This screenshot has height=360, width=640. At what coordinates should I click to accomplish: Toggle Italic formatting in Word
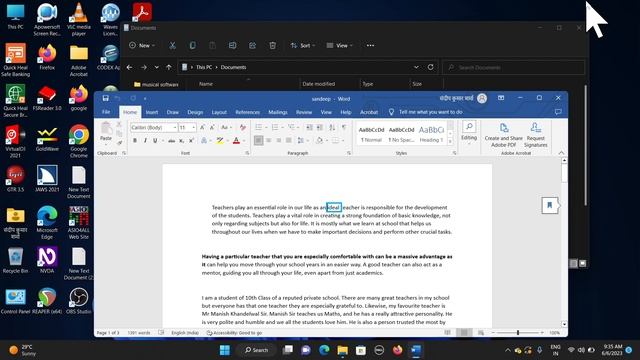tap(145, 141)
